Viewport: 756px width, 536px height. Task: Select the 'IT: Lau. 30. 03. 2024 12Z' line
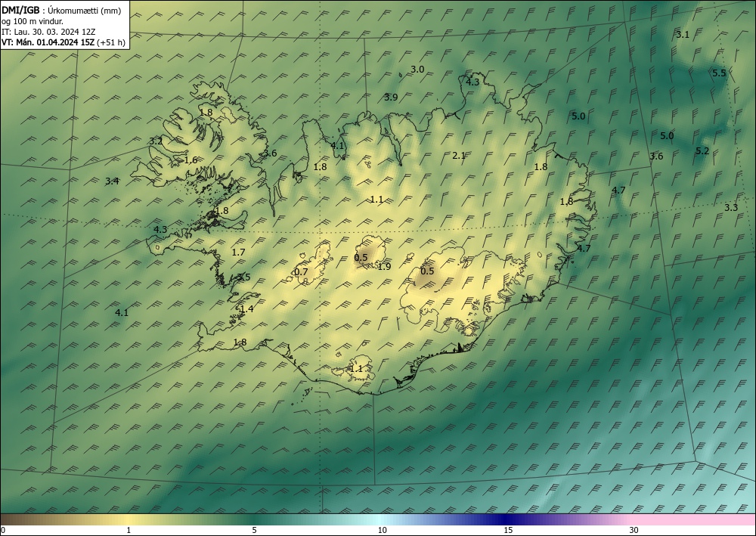pyautogui.click(x=48, y=32)
